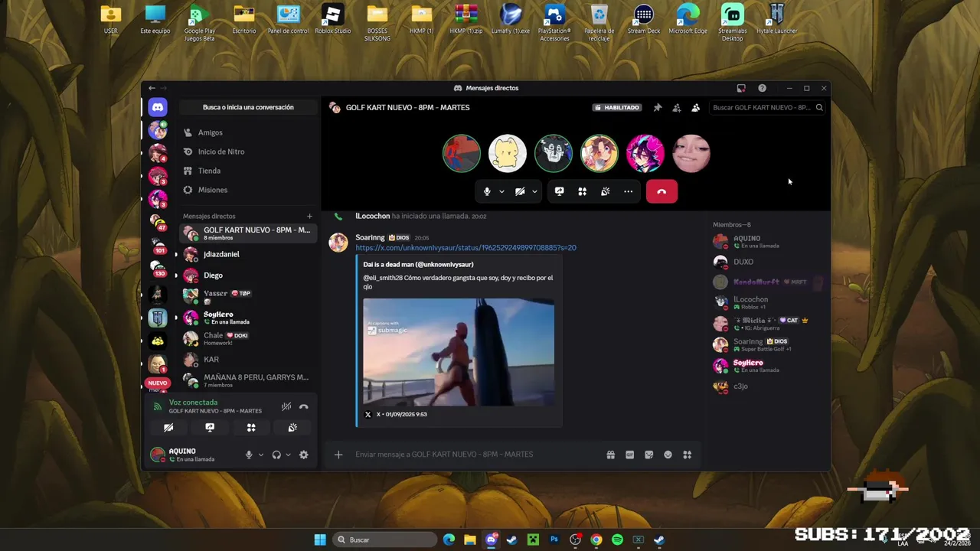
Task: Click search field for GOLF KART NUEVO
Action: click(767, 108)
